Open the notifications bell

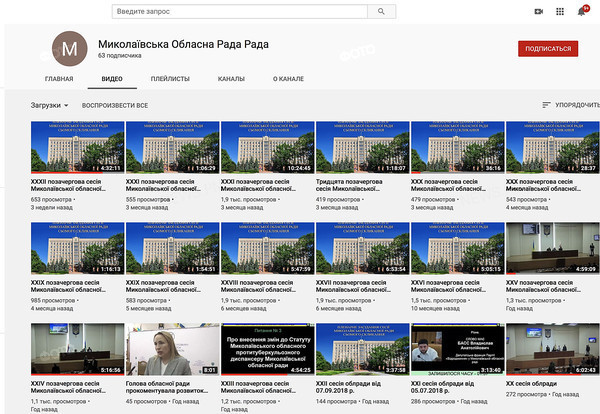pos(581,11)
